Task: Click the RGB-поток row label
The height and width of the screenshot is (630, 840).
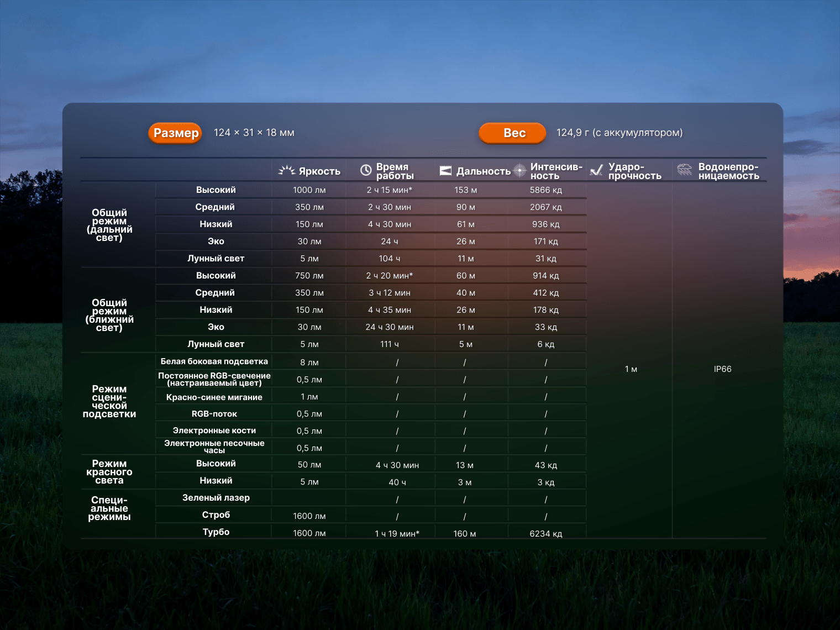Action: click(x=214, y=414)
